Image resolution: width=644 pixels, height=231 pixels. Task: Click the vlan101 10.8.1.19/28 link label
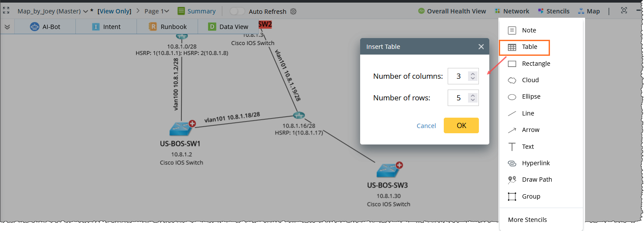pyautogui.click(x=287, y=75)
